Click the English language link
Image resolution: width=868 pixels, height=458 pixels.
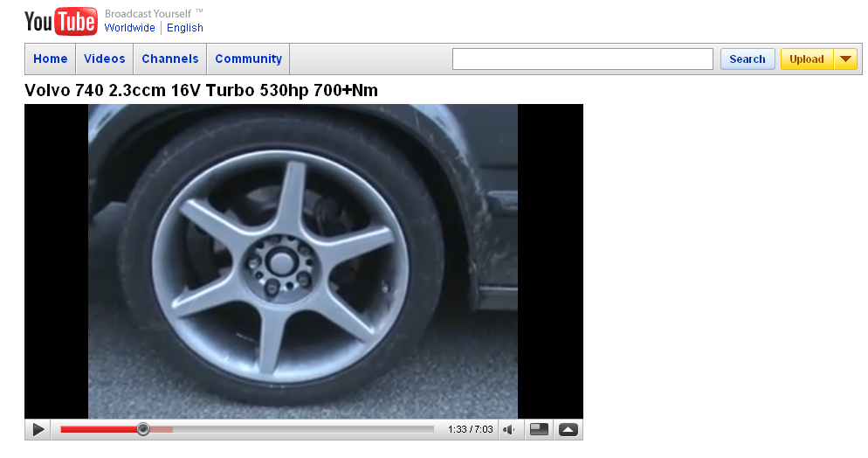pos(185,28)
